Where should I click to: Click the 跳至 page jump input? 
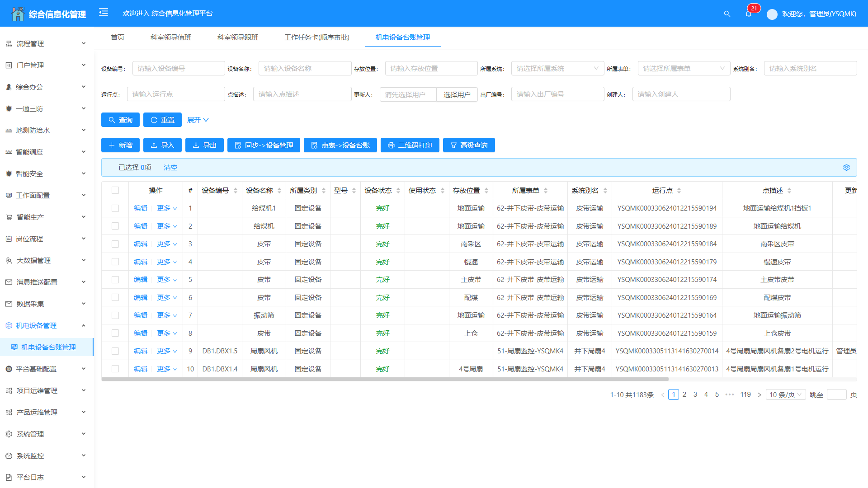point(837,395)
